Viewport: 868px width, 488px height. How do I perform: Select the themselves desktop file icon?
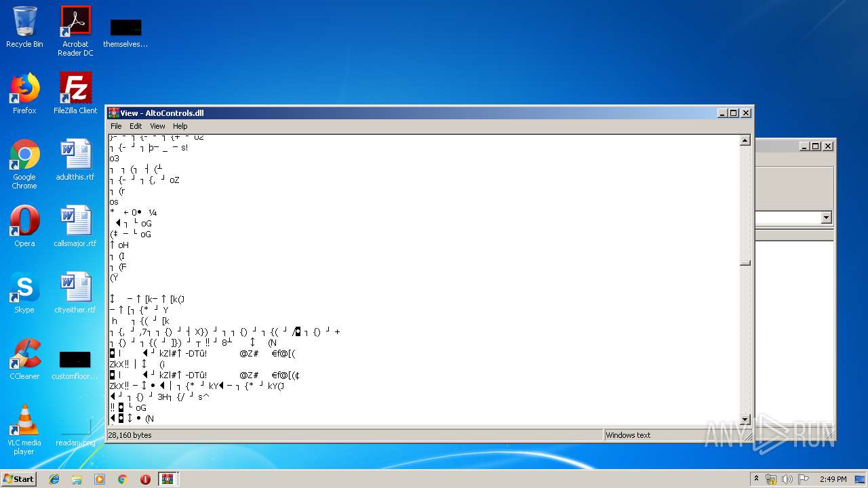[125, 32]
